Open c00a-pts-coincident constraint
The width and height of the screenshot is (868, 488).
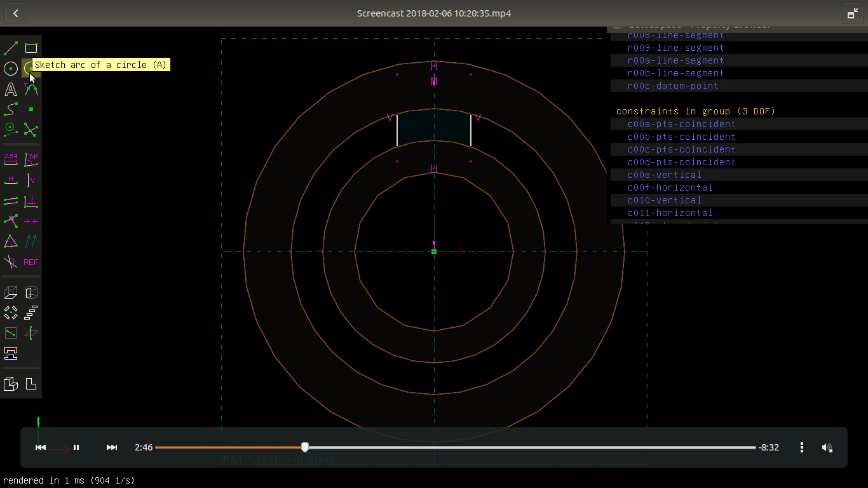682,124
